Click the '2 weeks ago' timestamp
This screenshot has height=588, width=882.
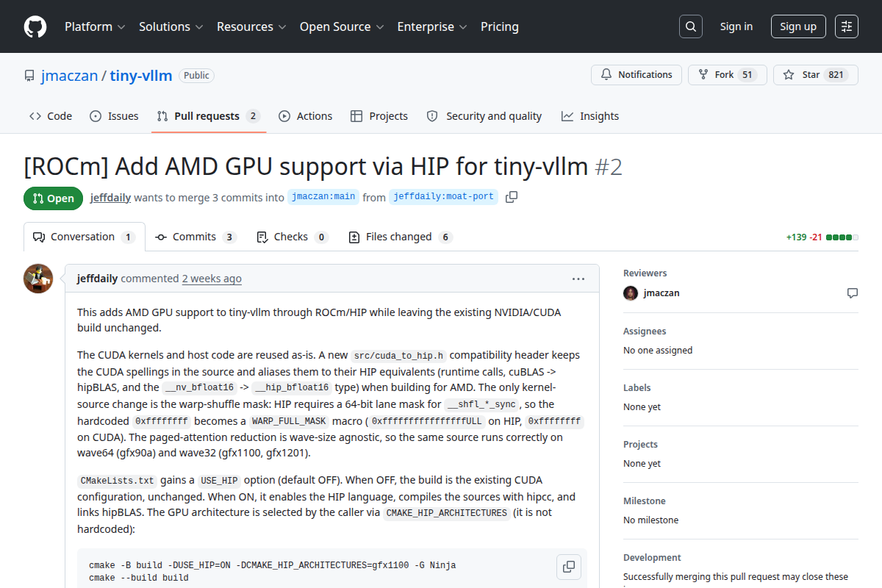pos(212,279)
